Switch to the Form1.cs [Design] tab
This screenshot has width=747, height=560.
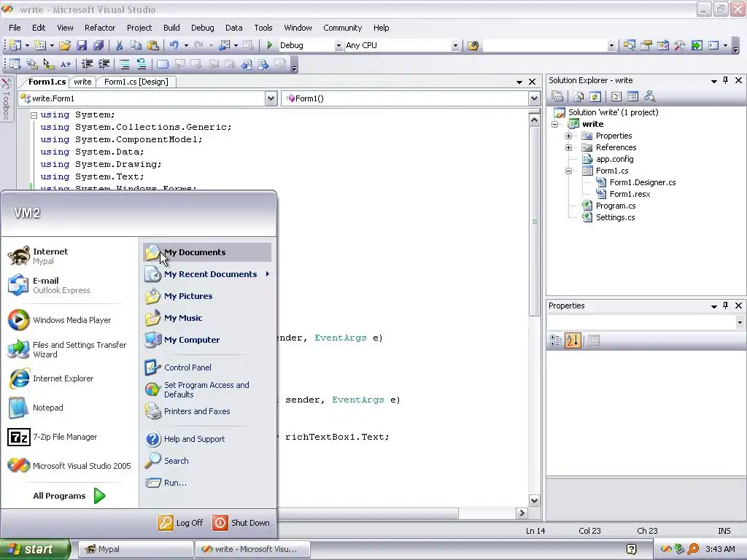coord(136,82)
